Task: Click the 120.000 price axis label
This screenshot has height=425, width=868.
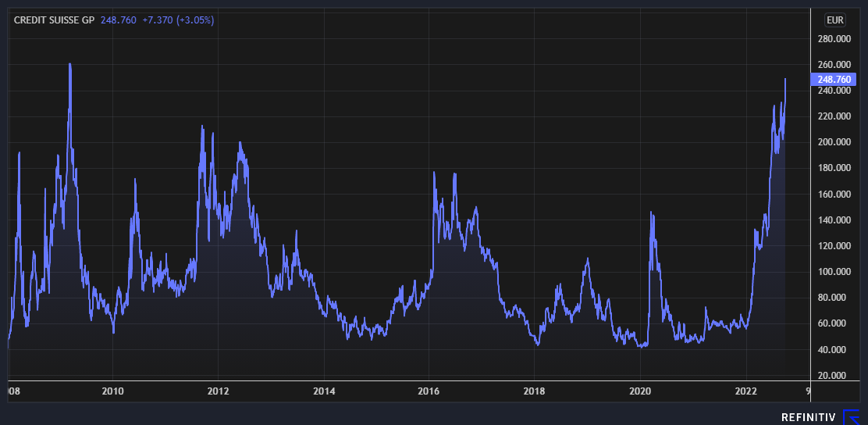Action: [834, 246]
